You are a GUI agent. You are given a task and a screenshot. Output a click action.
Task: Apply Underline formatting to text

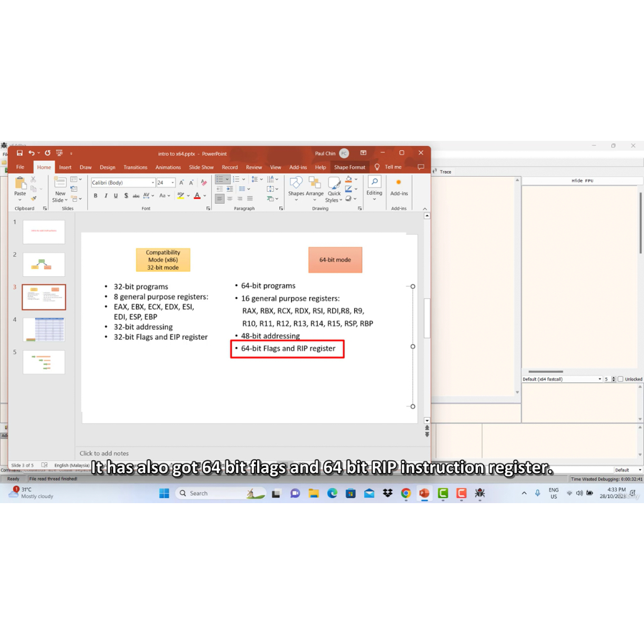pos(114,196)
